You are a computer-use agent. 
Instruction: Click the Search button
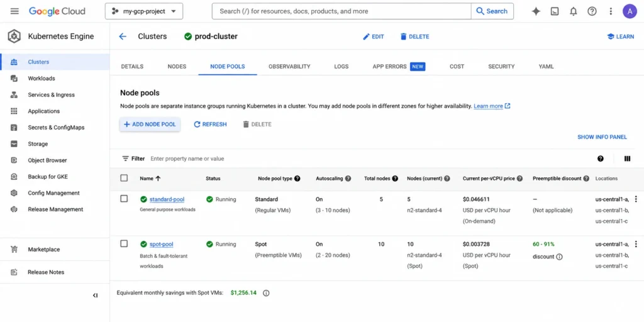[x=492, y=11]
